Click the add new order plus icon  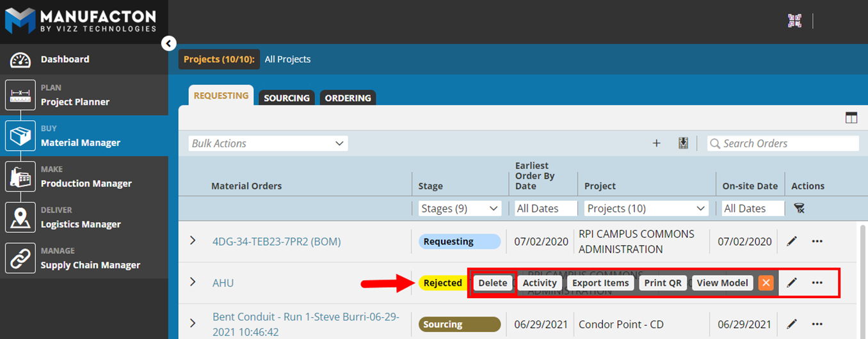(656, 143)
